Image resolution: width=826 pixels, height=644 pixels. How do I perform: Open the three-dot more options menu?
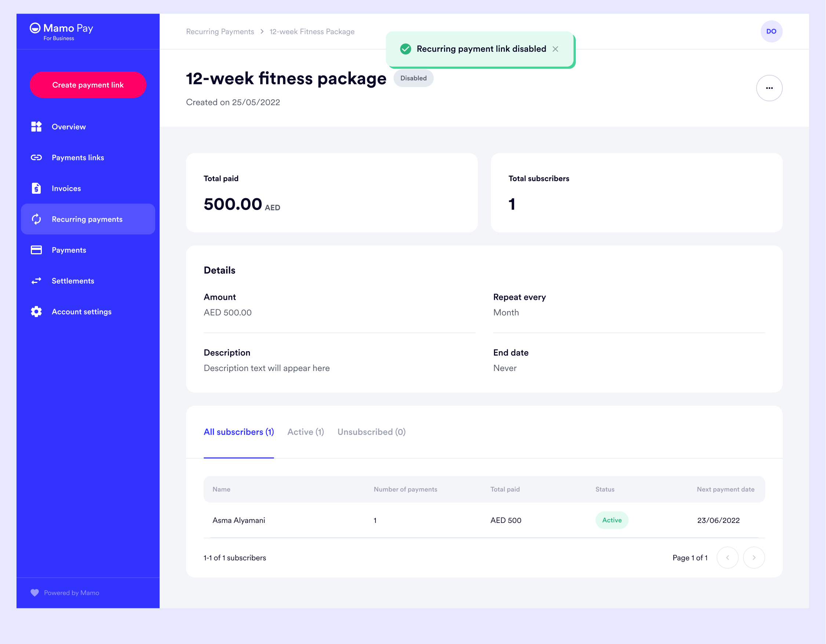click(769, 88)
